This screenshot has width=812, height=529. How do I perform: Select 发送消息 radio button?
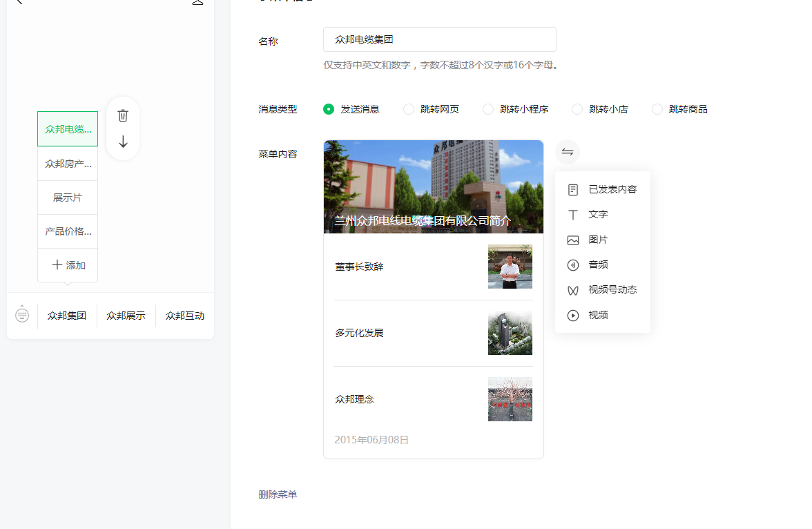click(x=329, y=109)
